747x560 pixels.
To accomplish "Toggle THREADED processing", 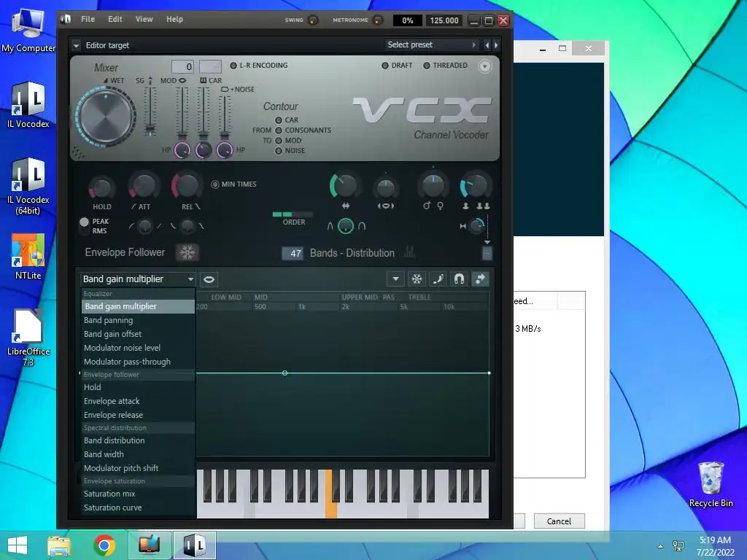I will 446,65.
